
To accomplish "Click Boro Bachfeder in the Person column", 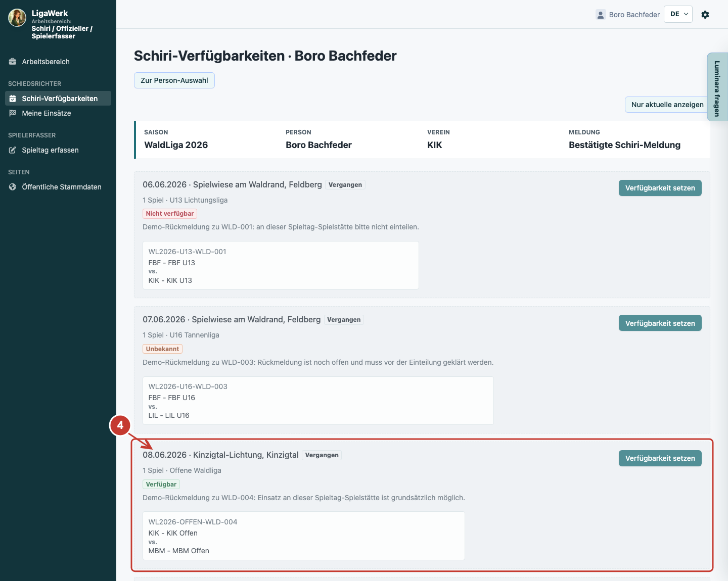I will point(318,145).
